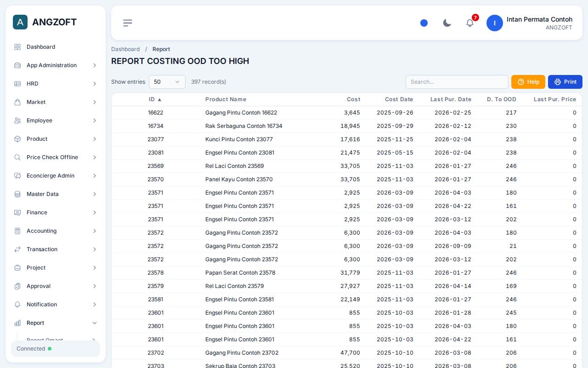
Task: Open the Dashboard menu item
Action: click(55, 47)
